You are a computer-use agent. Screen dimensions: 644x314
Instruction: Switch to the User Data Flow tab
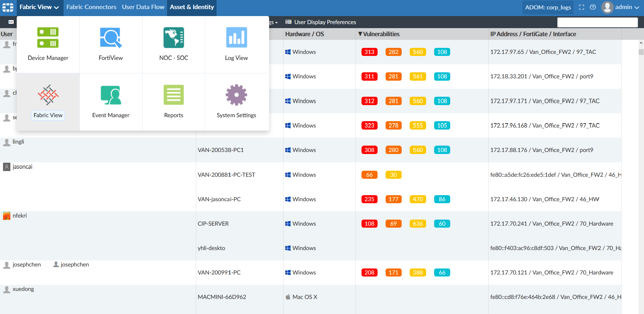(143, 7)
